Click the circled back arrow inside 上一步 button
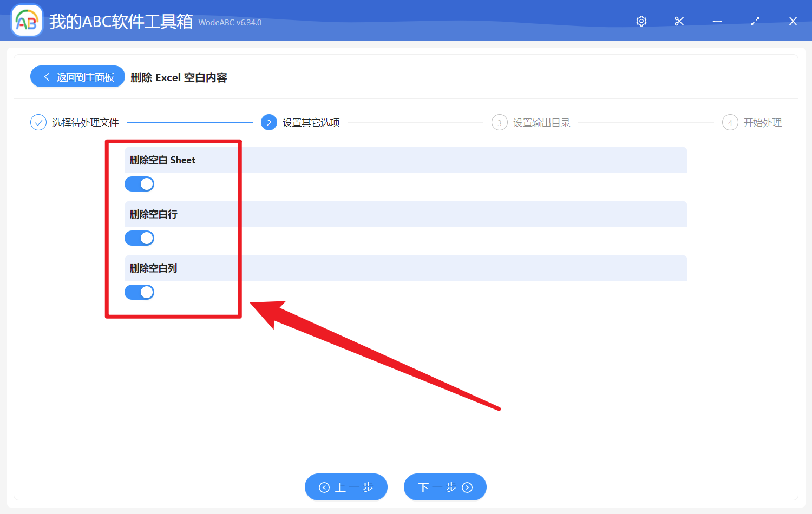The width and height of the screenshot is (812, 514). pyautogui.click(x=324, y=487)
